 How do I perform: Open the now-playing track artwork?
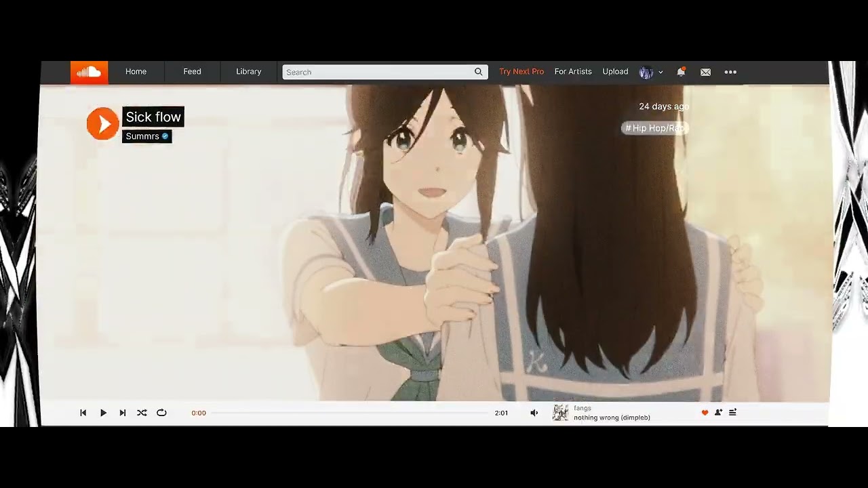(x=561, y=413)
